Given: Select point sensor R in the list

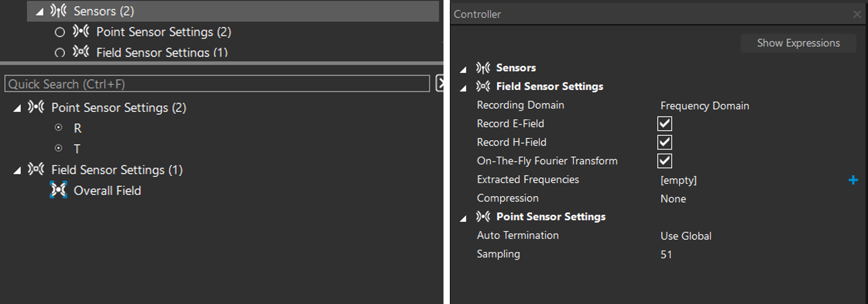Looking at the screenshot, I should coord(77,129).
